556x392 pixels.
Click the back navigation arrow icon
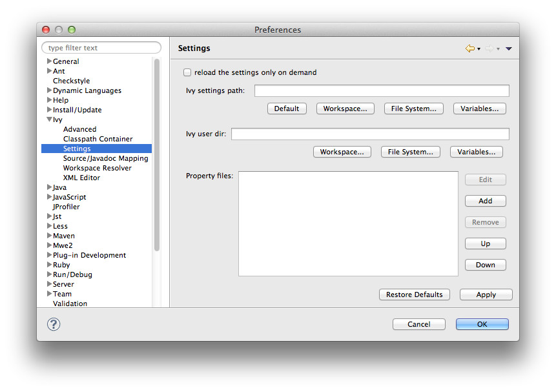tap(469, 48)
